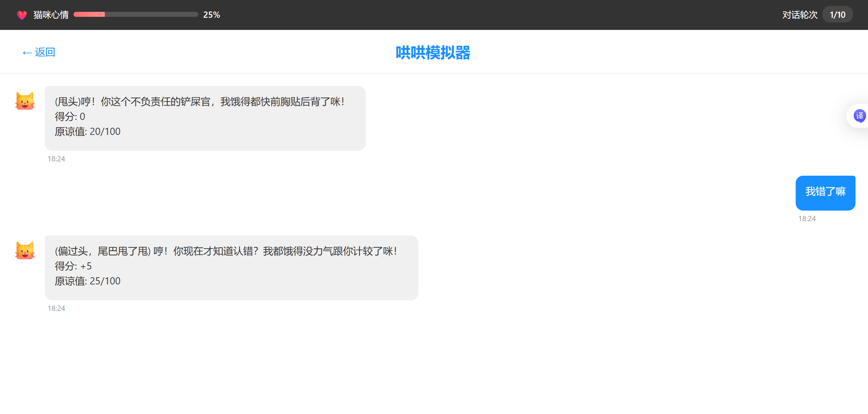The height and width of the screenshot is (414, 868).
Task: Click the second cat avatar icon
Action: 25,251
